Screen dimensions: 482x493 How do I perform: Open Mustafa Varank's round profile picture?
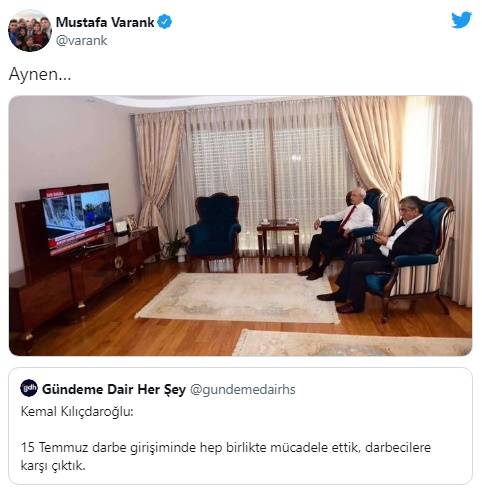point(30,30)
